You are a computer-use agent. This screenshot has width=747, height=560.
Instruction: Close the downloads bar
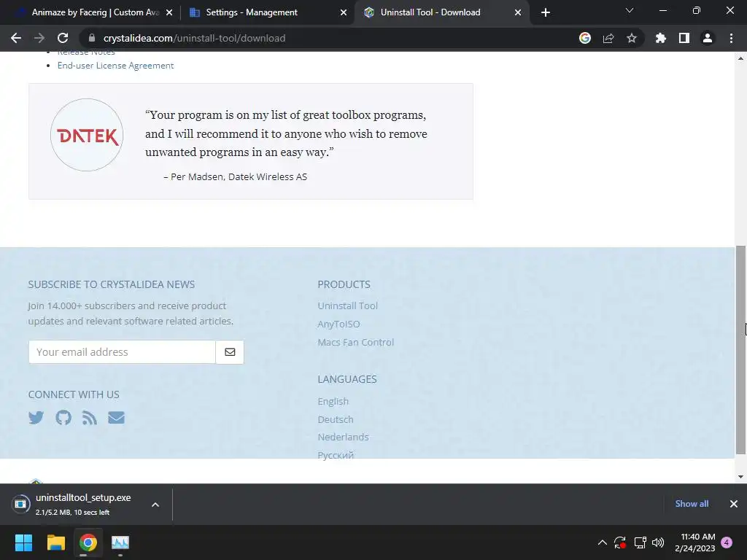[x=734, y=504]
